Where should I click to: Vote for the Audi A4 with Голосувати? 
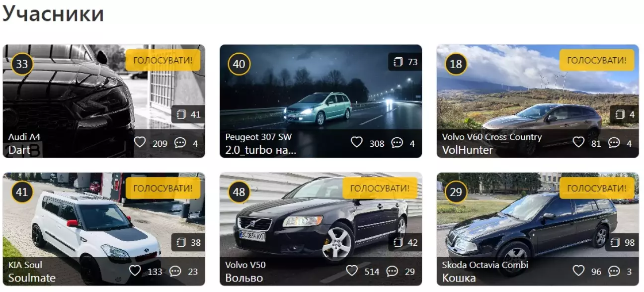point(163,60)
